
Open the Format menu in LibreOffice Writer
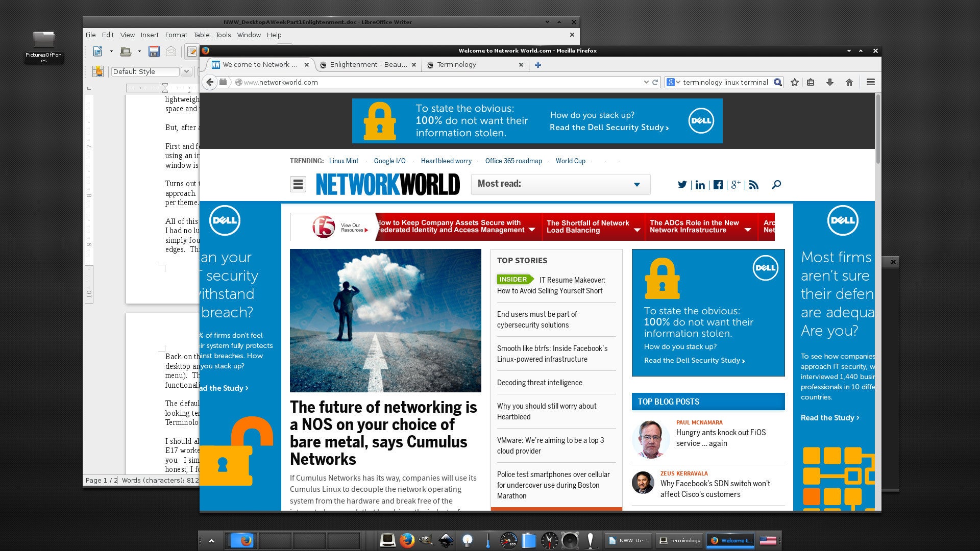point(176,35)
